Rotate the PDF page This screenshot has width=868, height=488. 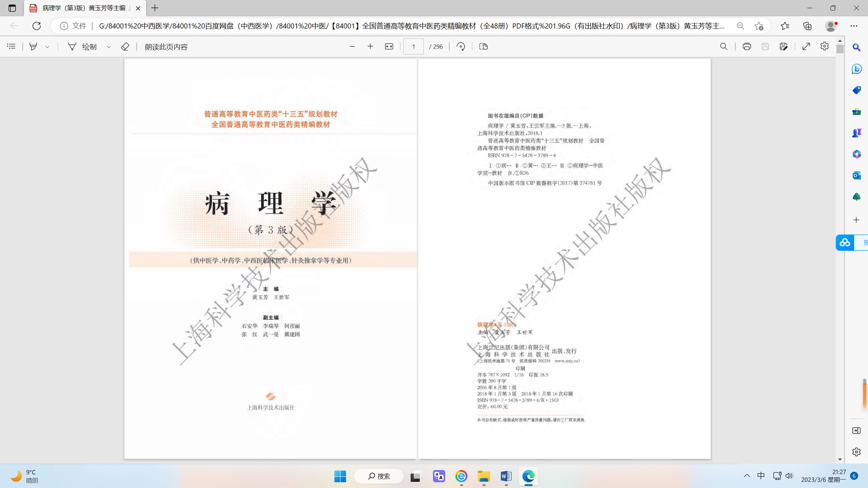click(x=461, y=46)
